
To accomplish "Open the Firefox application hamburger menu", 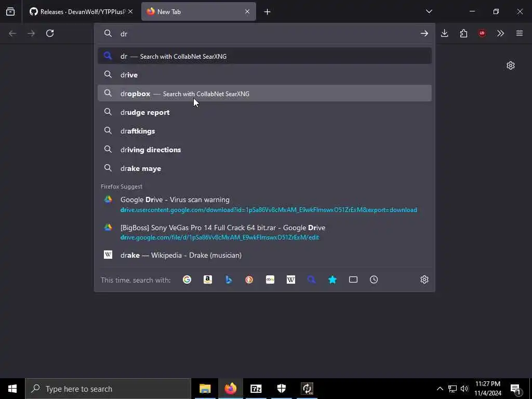I will 520,33.
